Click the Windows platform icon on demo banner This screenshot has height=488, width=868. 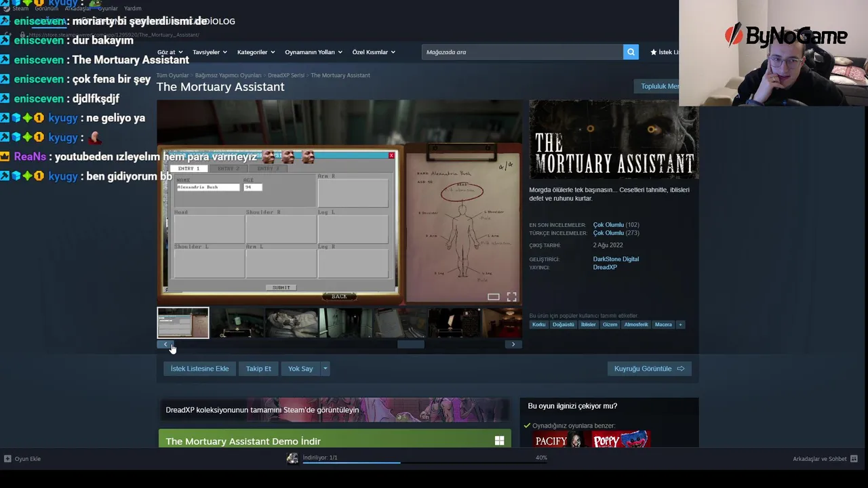(499, 441)
